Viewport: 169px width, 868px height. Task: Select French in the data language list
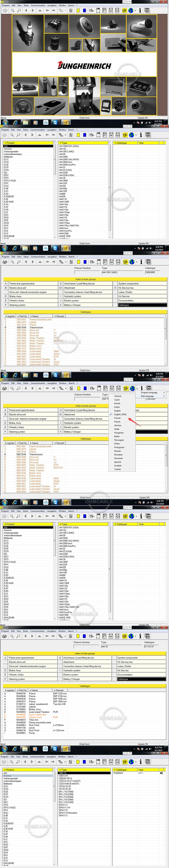pyautogui.click(x=117, y=422)
